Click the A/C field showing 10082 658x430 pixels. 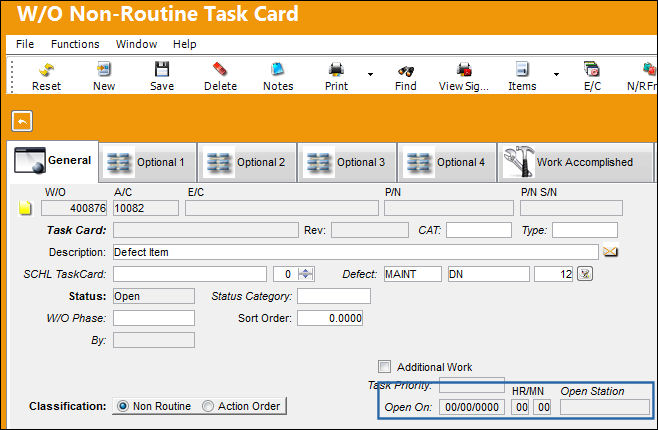(146, 208)
